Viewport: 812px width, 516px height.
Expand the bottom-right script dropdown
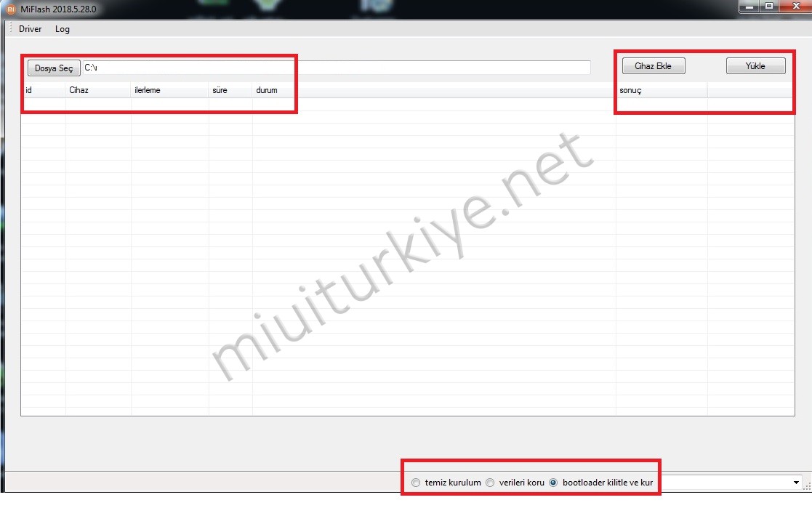click(x=796, y=483)
